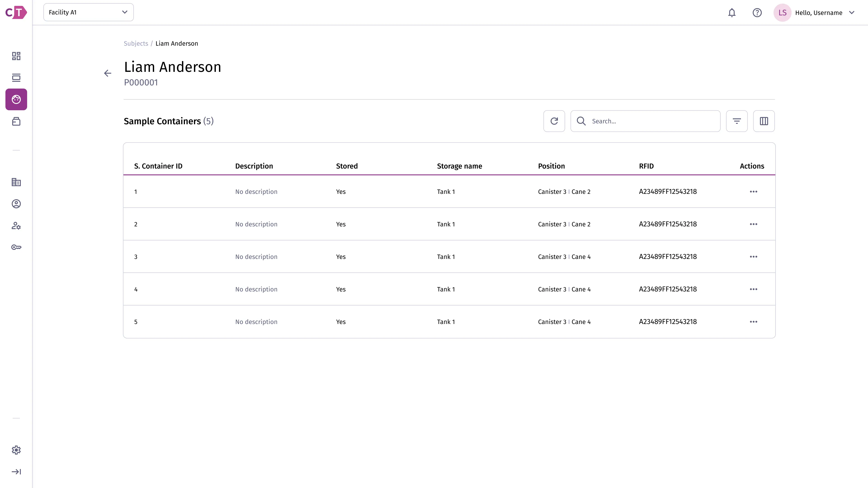Click 'Tank 1' in container 2 row
This screenshot has width=868, height=488.
[446, 224]
